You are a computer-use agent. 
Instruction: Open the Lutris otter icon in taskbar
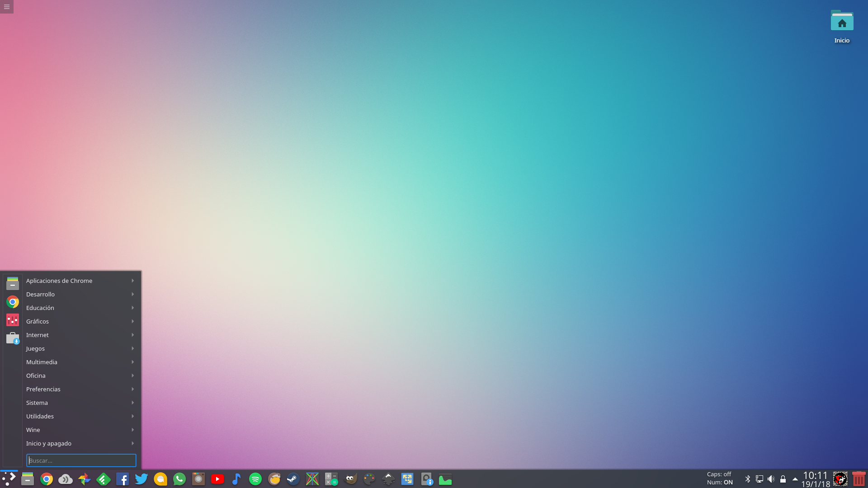274,479
